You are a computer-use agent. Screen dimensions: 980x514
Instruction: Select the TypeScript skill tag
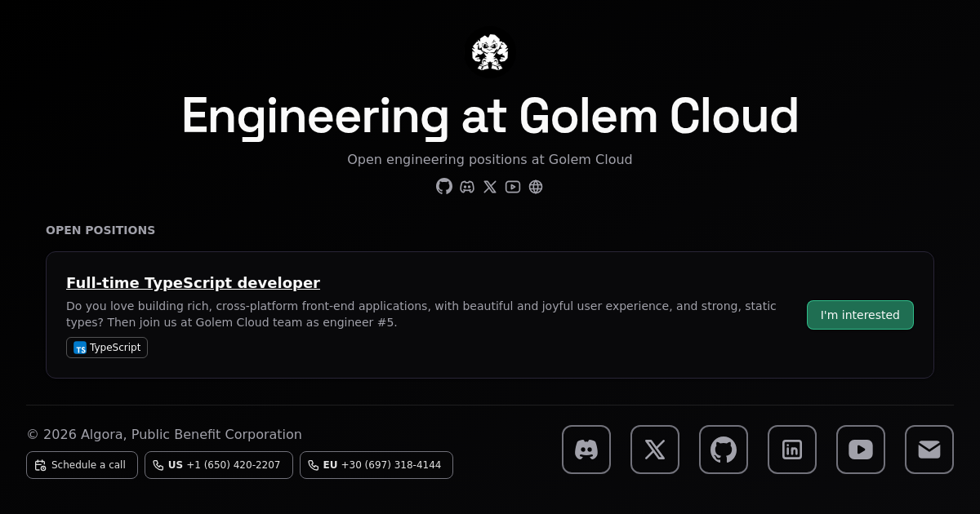click(107, 348)
